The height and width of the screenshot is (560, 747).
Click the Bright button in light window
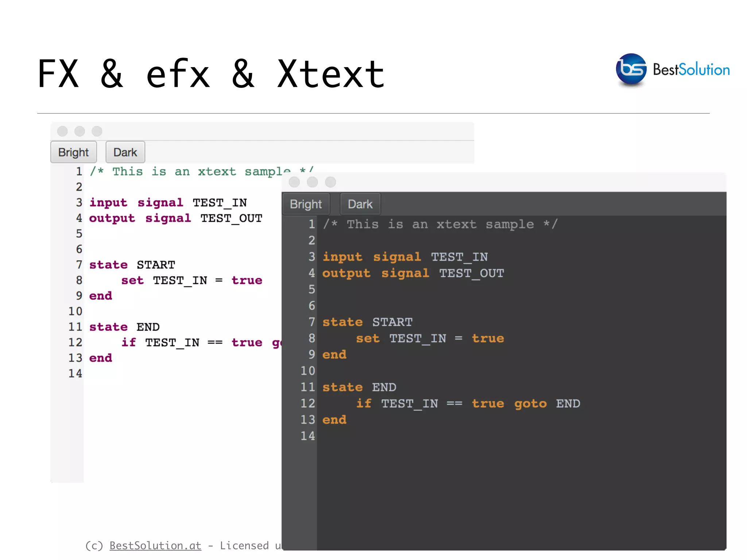coord(73,152)
